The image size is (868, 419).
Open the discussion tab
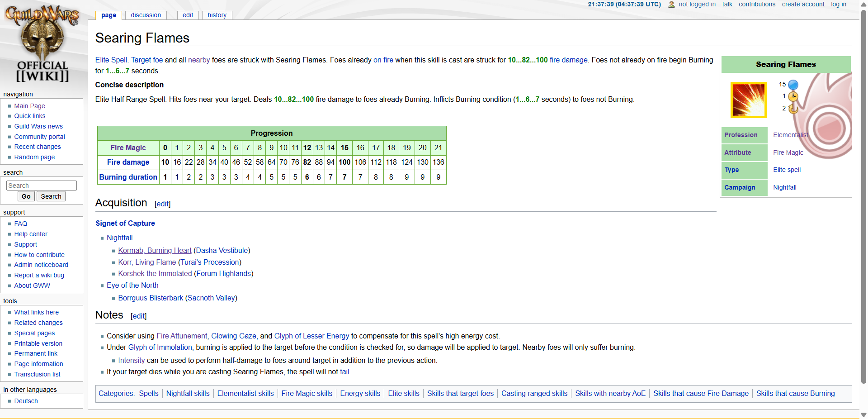[146, 15]
